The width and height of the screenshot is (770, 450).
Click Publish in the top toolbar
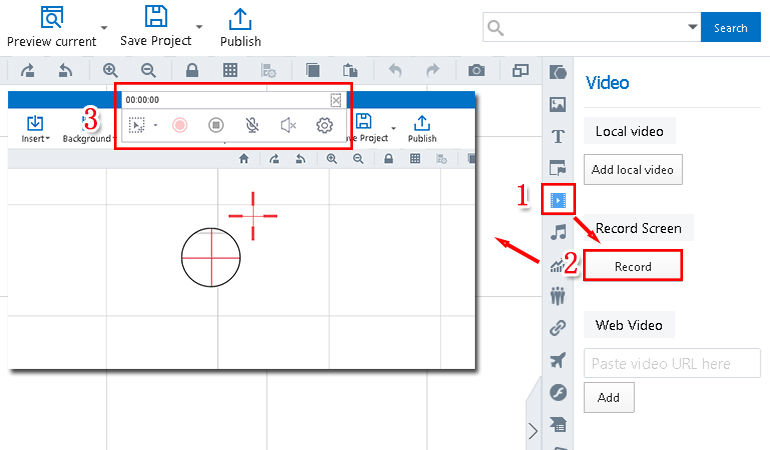point(240,27)
